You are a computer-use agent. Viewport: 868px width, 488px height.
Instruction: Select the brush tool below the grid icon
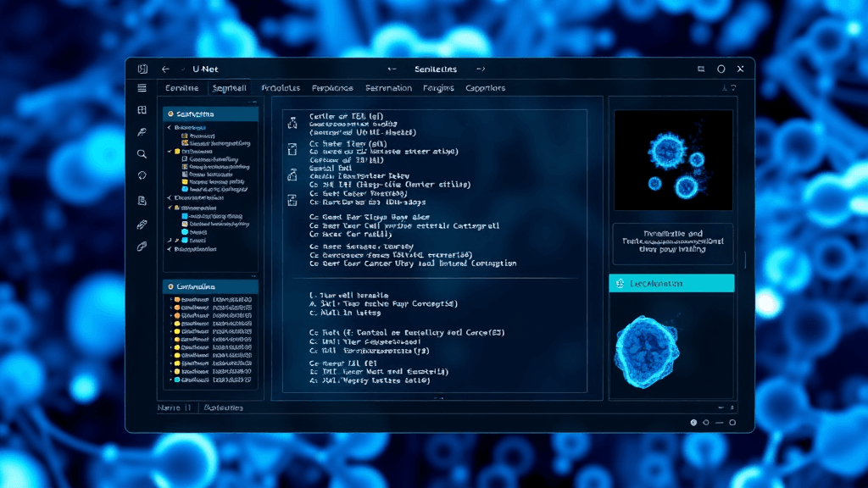pos(142,131)
